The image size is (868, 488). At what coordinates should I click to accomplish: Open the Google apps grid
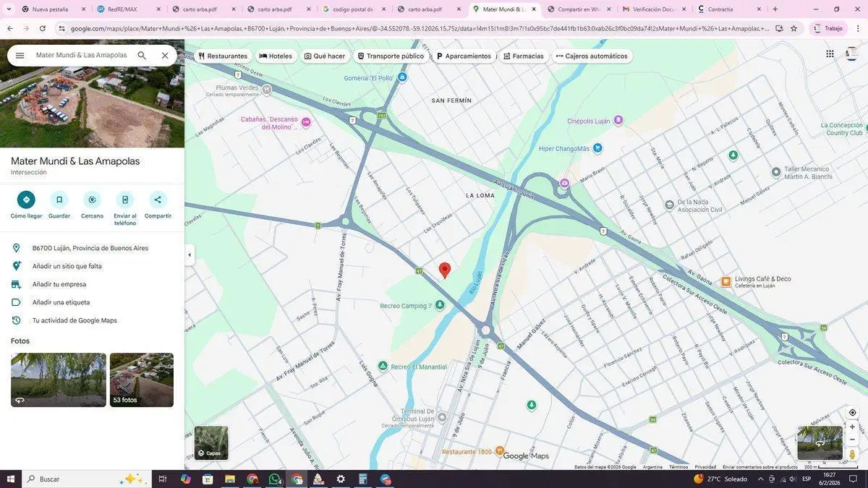[x=830, y=54]
